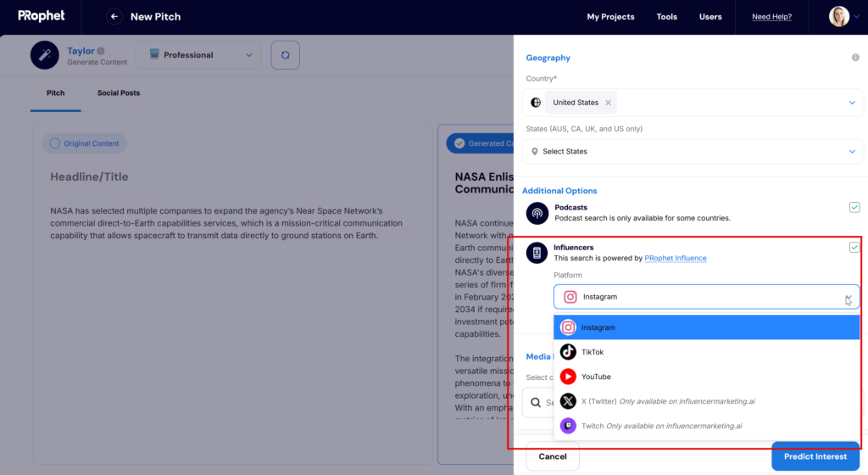This screenshot has width=868, height=475.
Task: Click Instagram icon in the Platform field
Action: (x=570, y=297)
